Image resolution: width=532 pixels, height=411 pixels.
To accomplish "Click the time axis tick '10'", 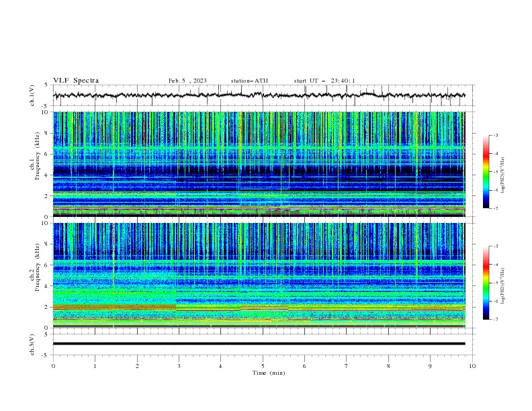I will point(472,366).
